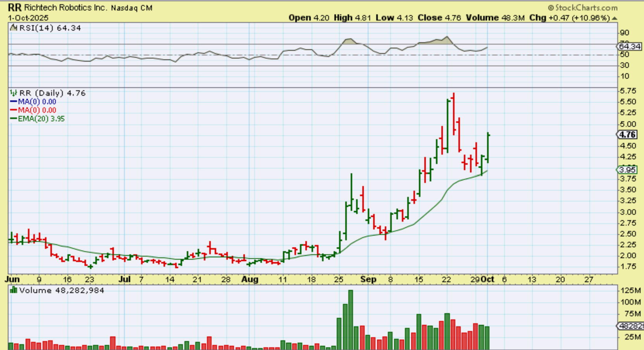The image size is (644, 350).
Task: Click the blue MA(0) 0.00 legend text
Action: pyautogui.click(x=37, y=102)
